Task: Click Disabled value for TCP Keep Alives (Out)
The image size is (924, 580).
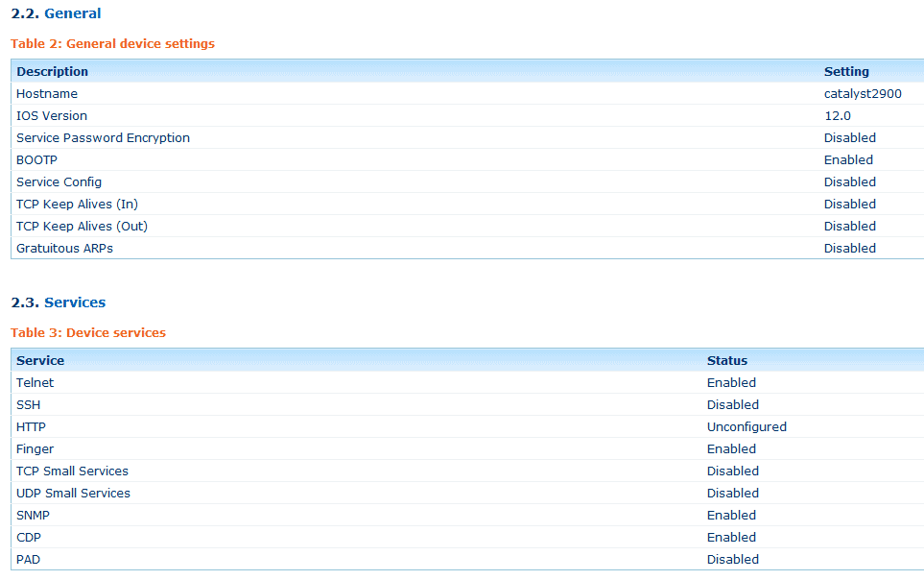Action: (850, 227)
